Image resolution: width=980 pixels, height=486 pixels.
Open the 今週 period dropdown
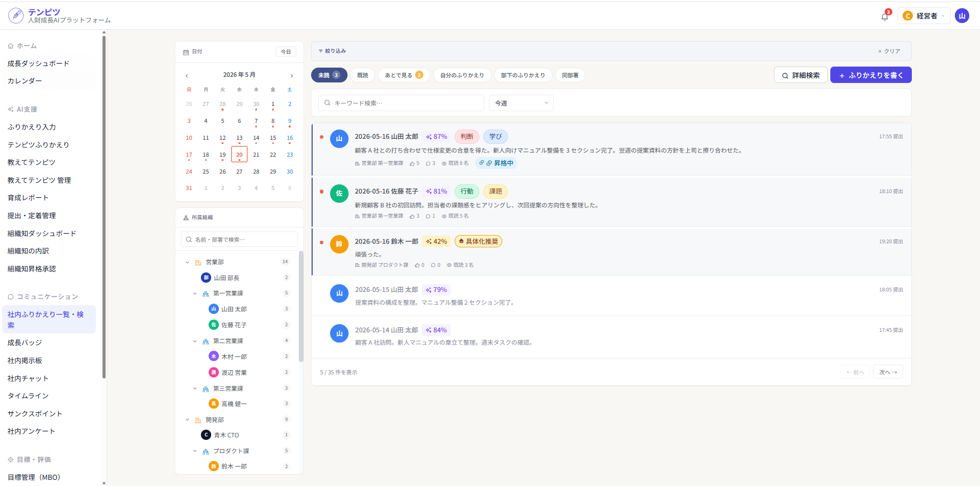coord(521,103)
